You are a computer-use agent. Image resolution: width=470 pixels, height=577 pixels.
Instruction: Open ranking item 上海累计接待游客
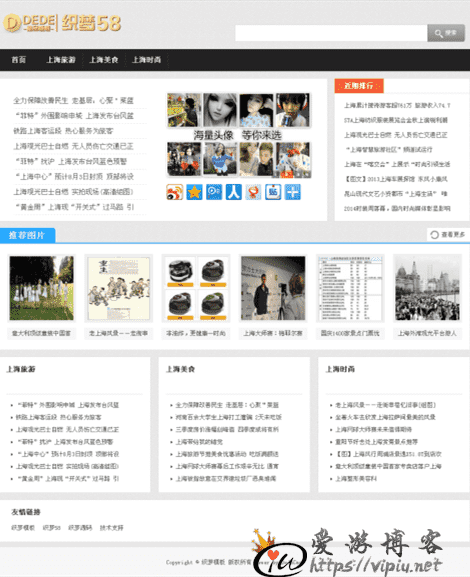click(397, 106)
